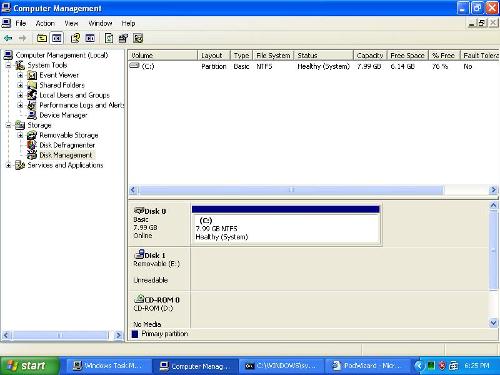The width and height of the screenshot is (500, 375).
Task: Select Disk Defragmenter in the tree
Action: 67,145
